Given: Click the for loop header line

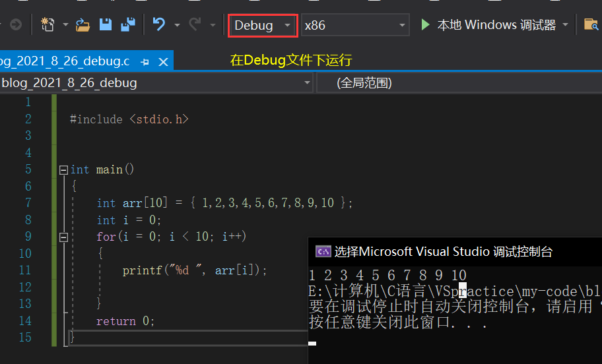Looking at the screenshot, I should pos(171,236).
